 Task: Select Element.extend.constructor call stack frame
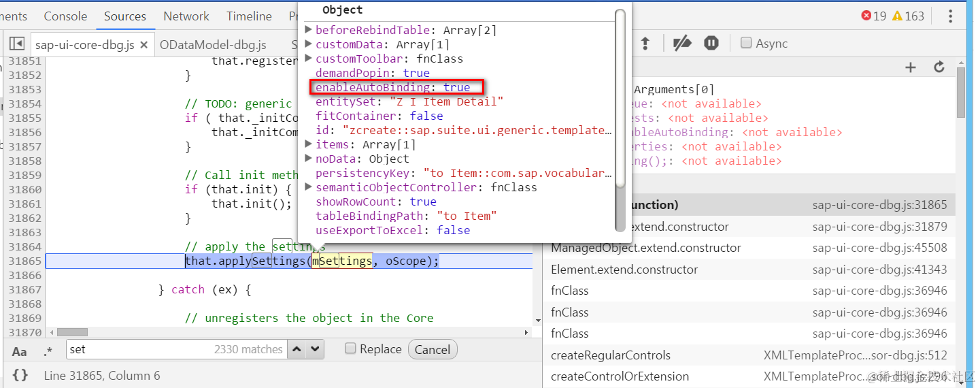coord(749,270)
